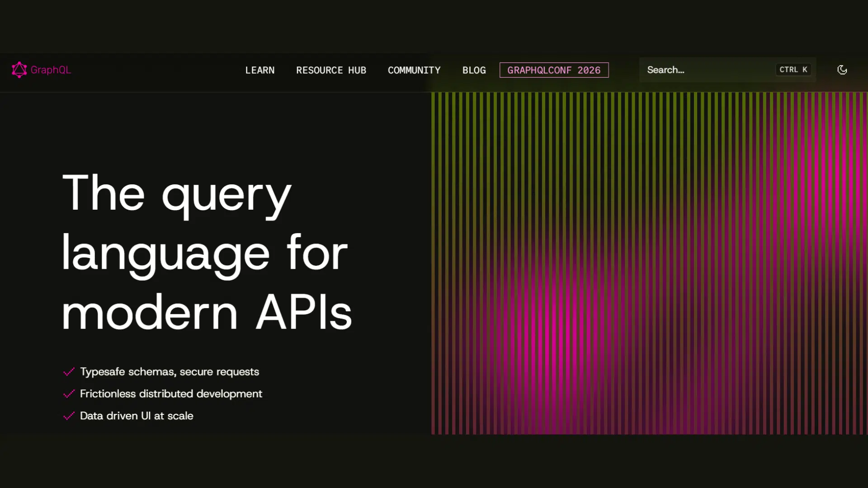The width and height of the screenshot is (868, 488).
Task: Open the Resource Hub menu
Action: coord(331,70)
